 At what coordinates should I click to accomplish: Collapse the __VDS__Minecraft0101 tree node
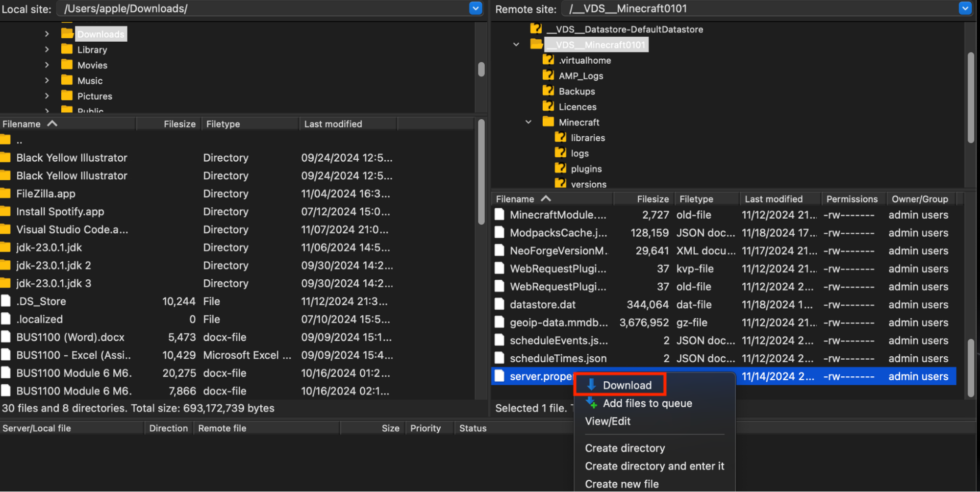tap(516, 44)
